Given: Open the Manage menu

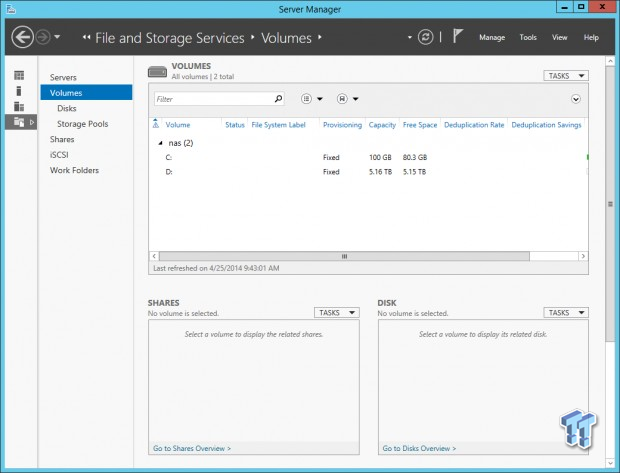Looking at the screenshot, I should click(x=492, y=37).
